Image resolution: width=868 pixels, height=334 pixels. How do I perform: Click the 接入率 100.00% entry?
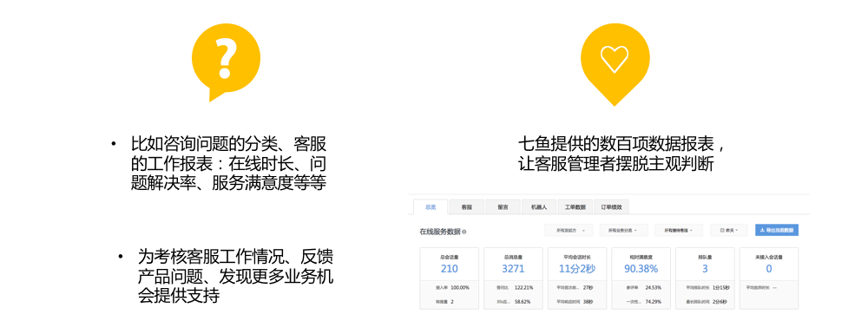point(453,287)
